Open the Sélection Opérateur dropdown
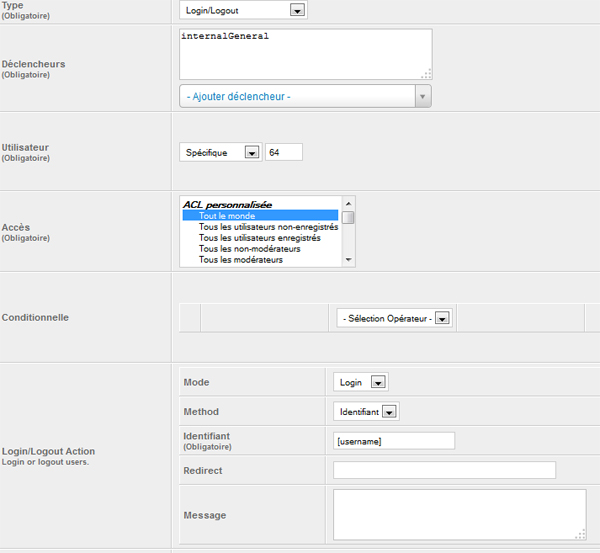The image size is (600, 553). 395,318
